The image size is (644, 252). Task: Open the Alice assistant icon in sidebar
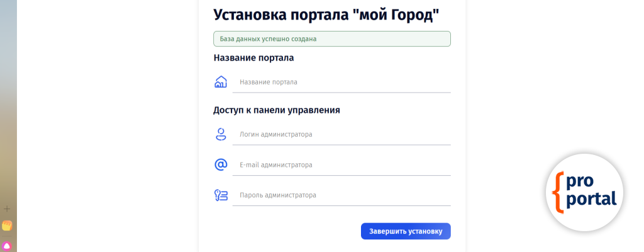pyautogui.click(x=7, y=245)
